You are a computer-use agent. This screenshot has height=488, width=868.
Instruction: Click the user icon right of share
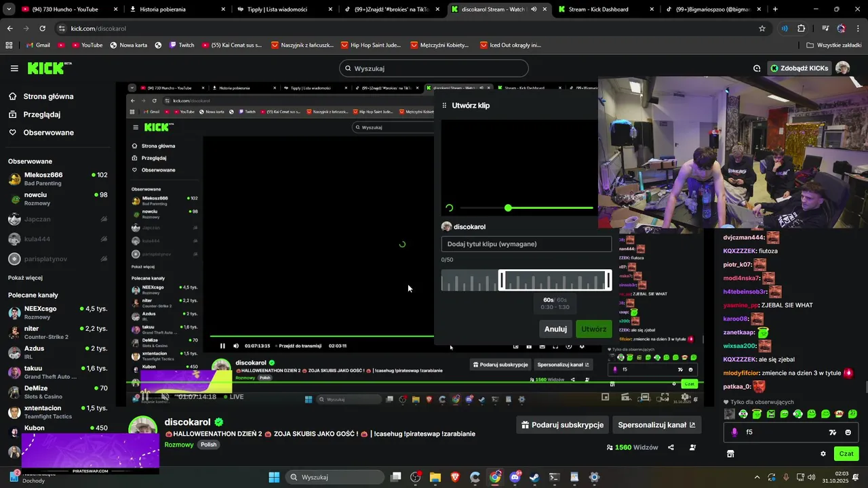(x=692, y=447)
